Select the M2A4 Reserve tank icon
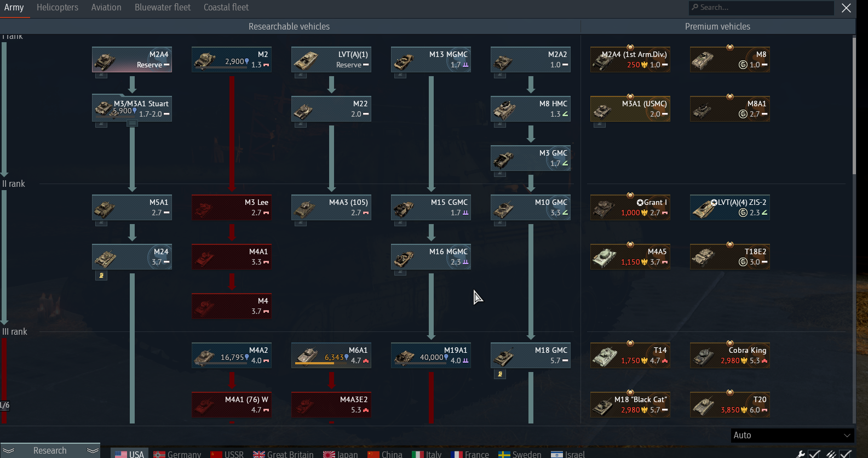Viewport: 868px width, 458px height. [x=132, y=59]
